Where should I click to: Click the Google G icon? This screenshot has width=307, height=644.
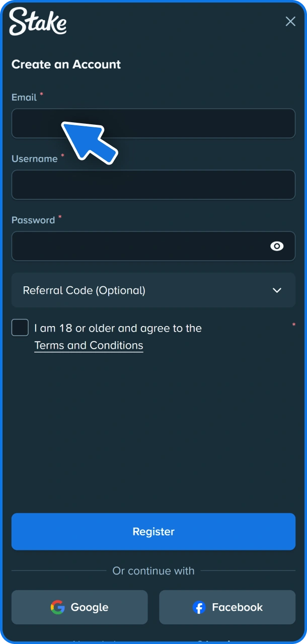coord(57,607)
